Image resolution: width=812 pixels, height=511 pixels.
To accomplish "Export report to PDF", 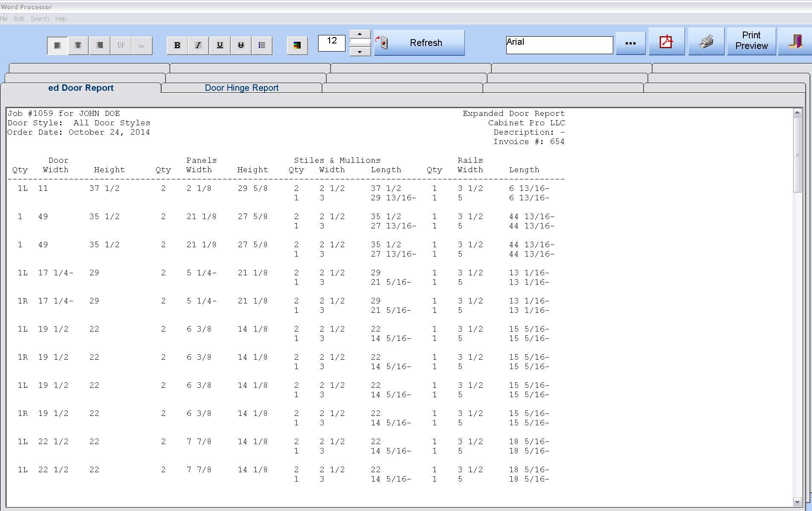I will [666, 41].
